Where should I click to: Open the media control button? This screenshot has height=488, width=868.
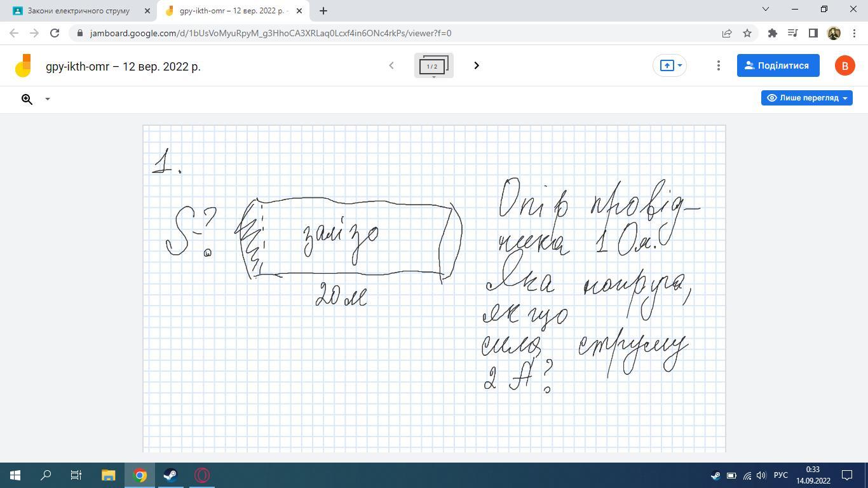pos(792,33)
